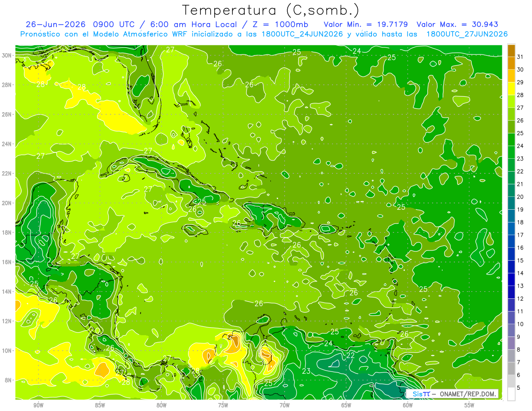Screen dimensions: 532x411
Task: Click the legend scale number "10"
Action: tap(520, 324)
